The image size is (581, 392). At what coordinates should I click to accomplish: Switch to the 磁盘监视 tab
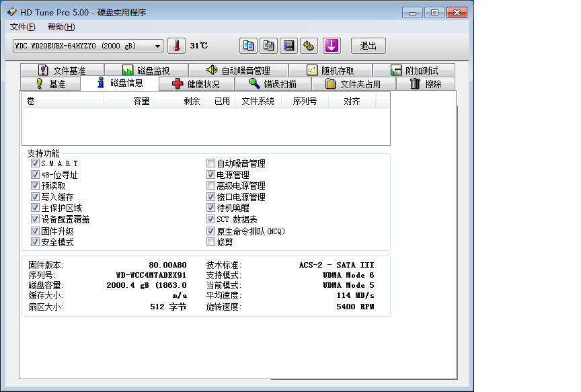147,71
